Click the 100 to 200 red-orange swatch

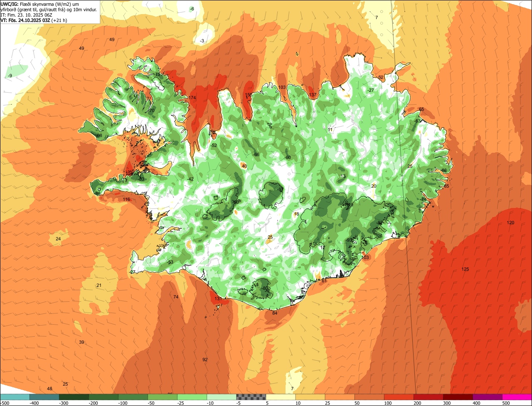399,397
